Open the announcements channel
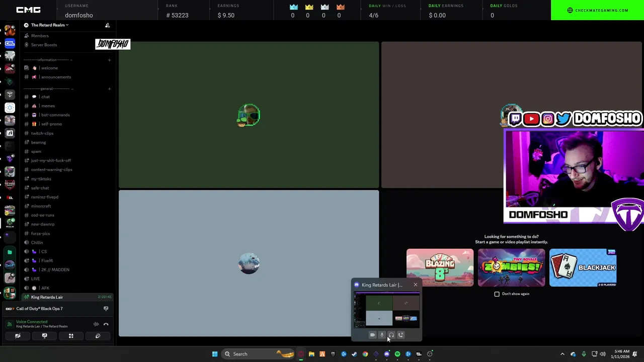Screen dimensions: 644x362 coord(55,77)
